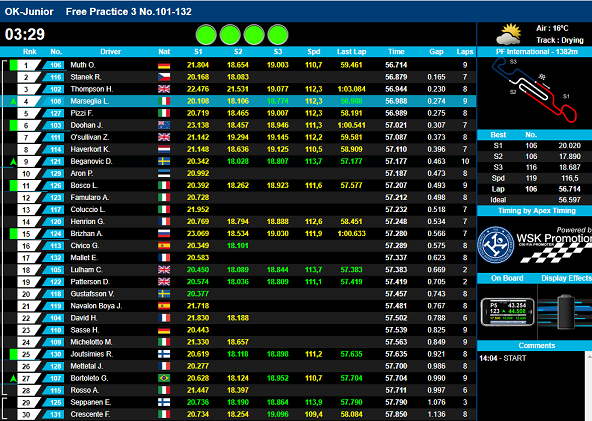This screenshot has height=421, width=592.
Task: Click gap value 0.997 for Rosso A.
Action: pos(436,390)
